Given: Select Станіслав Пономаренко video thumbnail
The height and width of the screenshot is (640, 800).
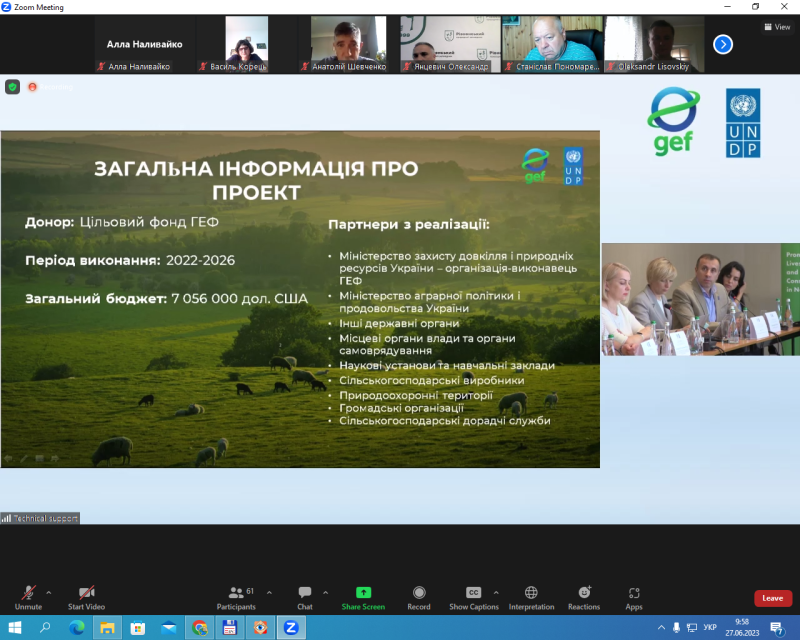Looking at the screenshot, I should pos(551,44).
